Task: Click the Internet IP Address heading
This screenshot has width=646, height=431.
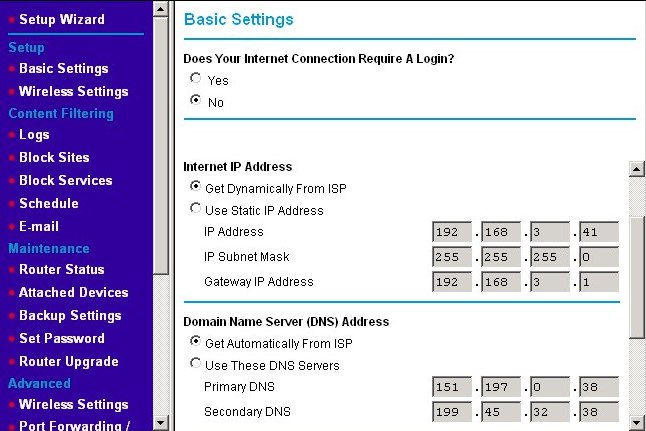Action: [238, 166]
